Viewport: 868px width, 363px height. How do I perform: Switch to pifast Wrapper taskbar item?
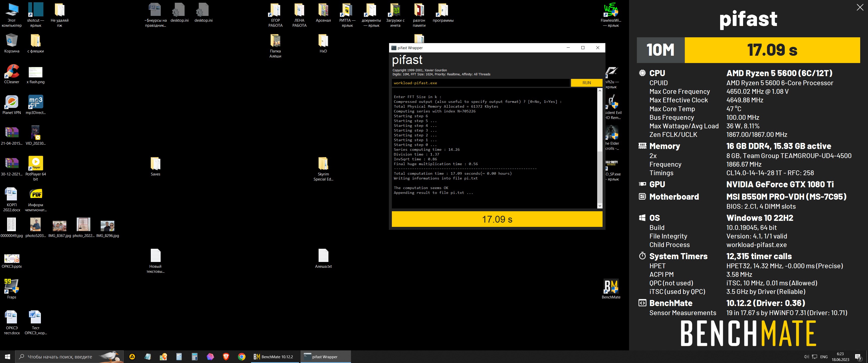click(325, 357)
